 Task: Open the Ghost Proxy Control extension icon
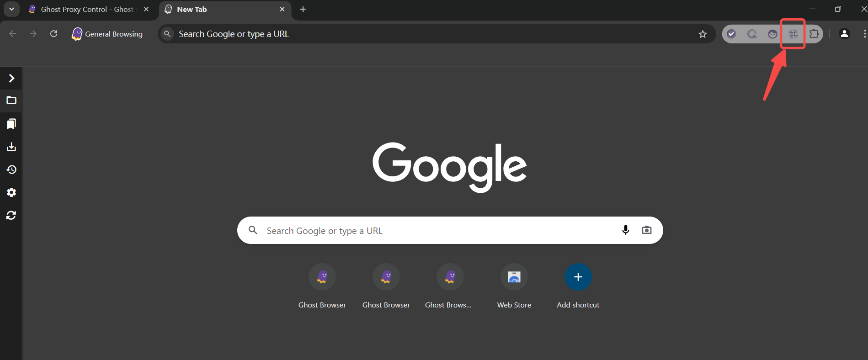pos(793,34)
